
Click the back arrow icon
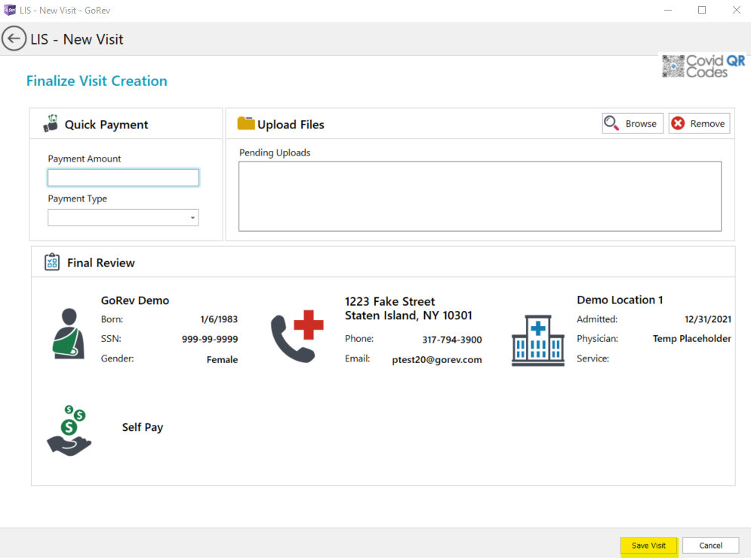[14, 38]
